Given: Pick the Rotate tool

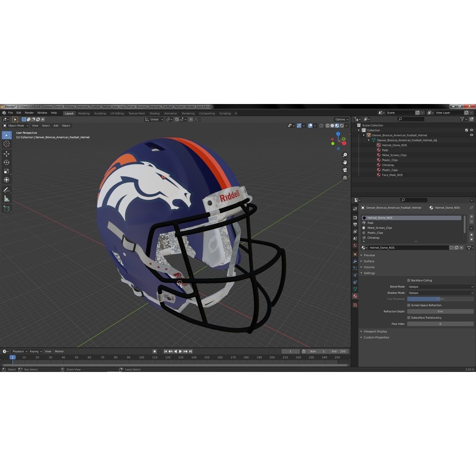Looking at the screenshot, I should tap(6, 162).
